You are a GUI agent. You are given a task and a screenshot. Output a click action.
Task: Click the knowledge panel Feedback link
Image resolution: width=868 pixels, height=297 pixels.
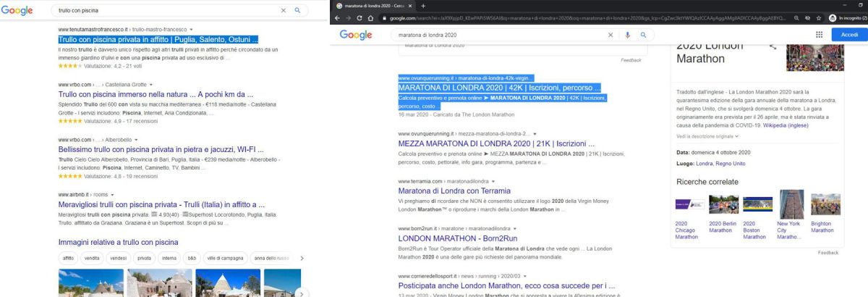(828, 253)
